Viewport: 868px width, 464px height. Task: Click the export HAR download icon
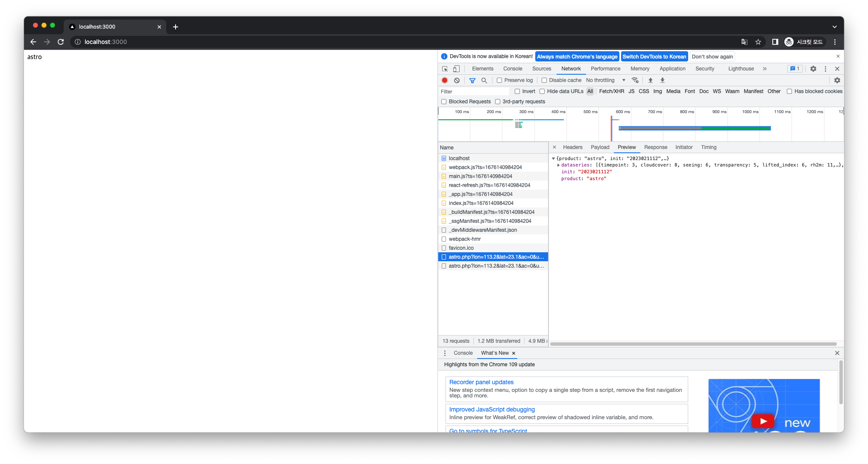[663, 80]
